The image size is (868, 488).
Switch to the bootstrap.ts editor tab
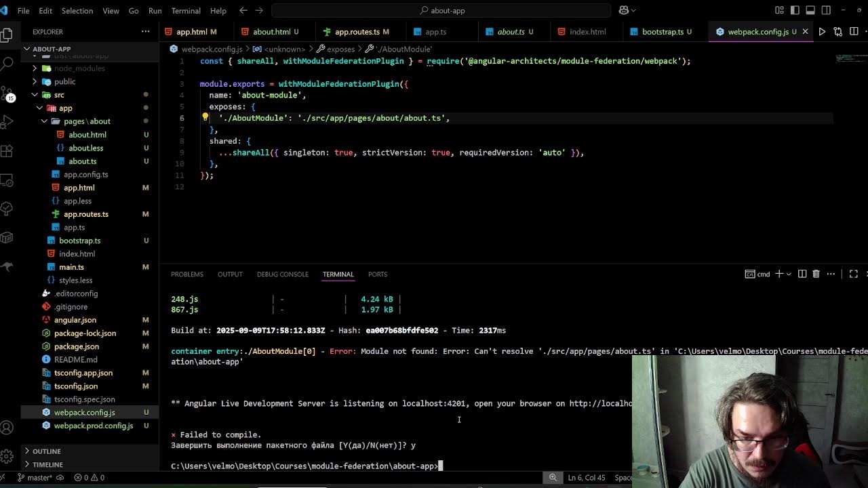coord(663,32)
